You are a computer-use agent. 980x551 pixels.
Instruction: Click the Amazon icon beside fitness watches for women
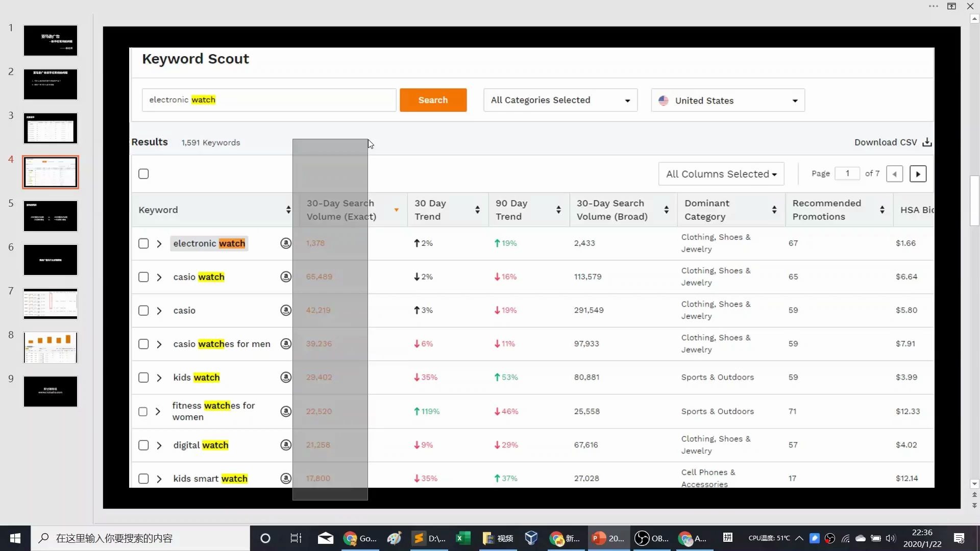point(286,411)
